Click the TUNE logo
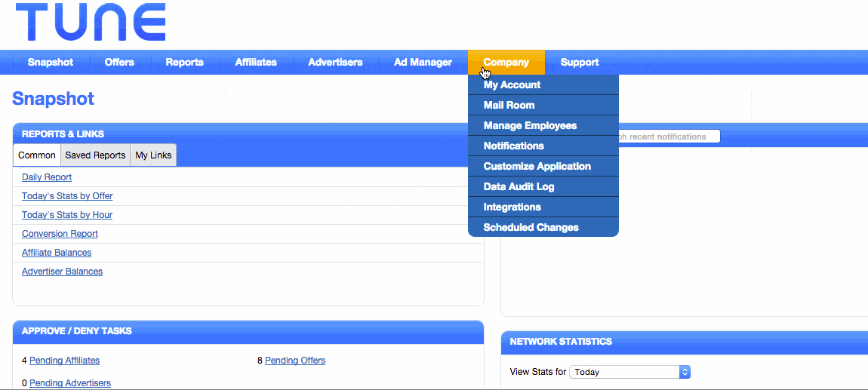The width and height of the screenshot is (868, 390). coord(91,23)
